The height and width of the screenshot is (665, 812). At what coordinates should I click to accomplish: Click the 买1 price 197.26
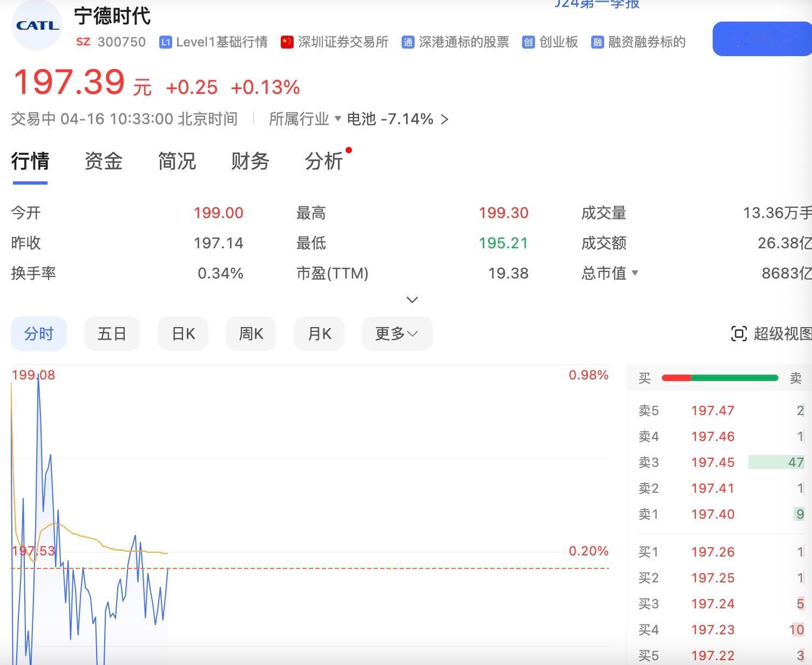pos(713,552)
